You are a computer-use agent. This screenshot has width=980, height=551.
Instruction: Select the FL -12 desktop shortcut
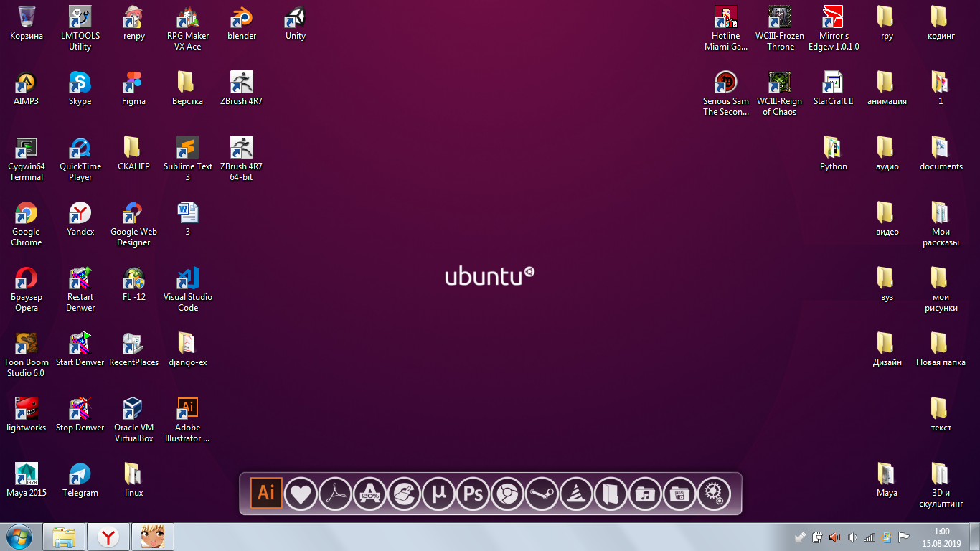[133, 284]
